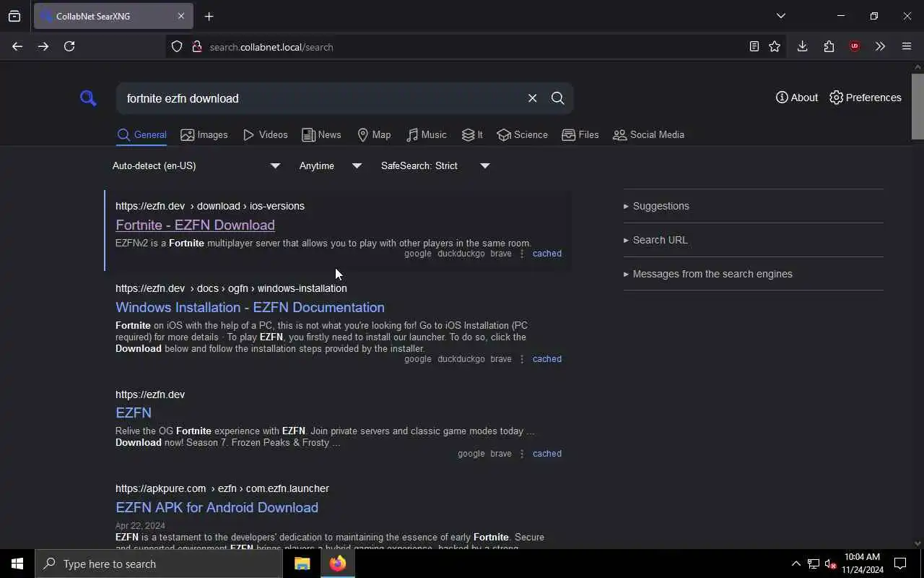This screenshot has width=924, height=578.
Task: Click the site security lock icon
Action: tap(196, 47)
